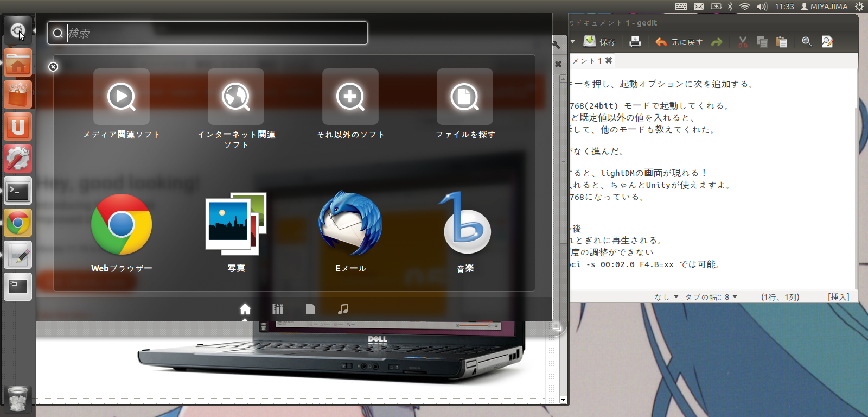
Task: Open ファイルを探す (find files) in Dash
Action: 465,104
